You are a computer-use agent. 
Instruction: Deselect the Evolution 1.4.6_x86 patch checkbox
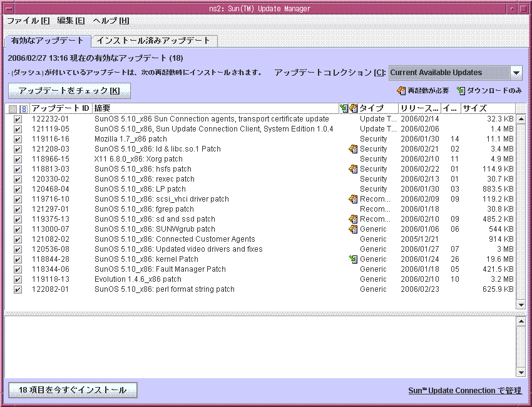[x=18, y=279]
